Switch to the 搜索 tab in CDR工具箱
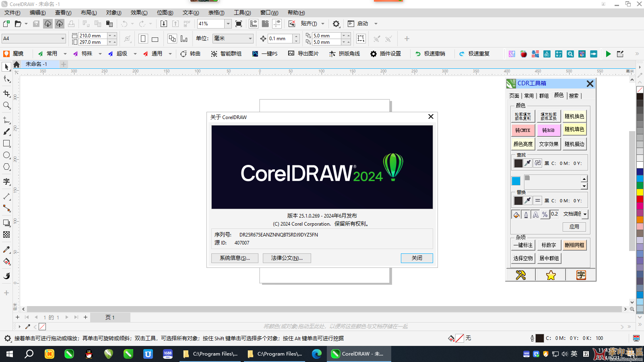644x362 pixels. 574,96
